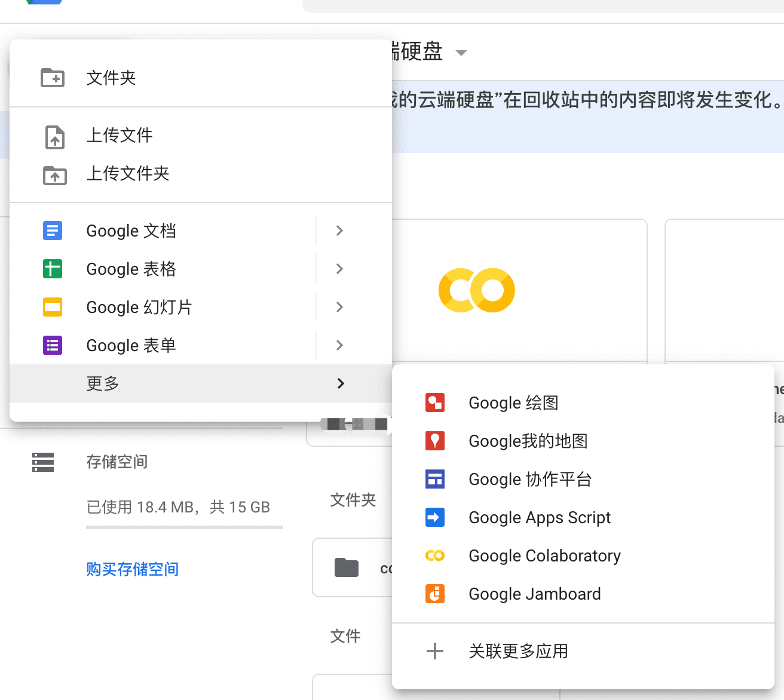Open the Colaboratory file thumbnail card
The width and height of the screenshot is (784, 700).
(520, 290)
